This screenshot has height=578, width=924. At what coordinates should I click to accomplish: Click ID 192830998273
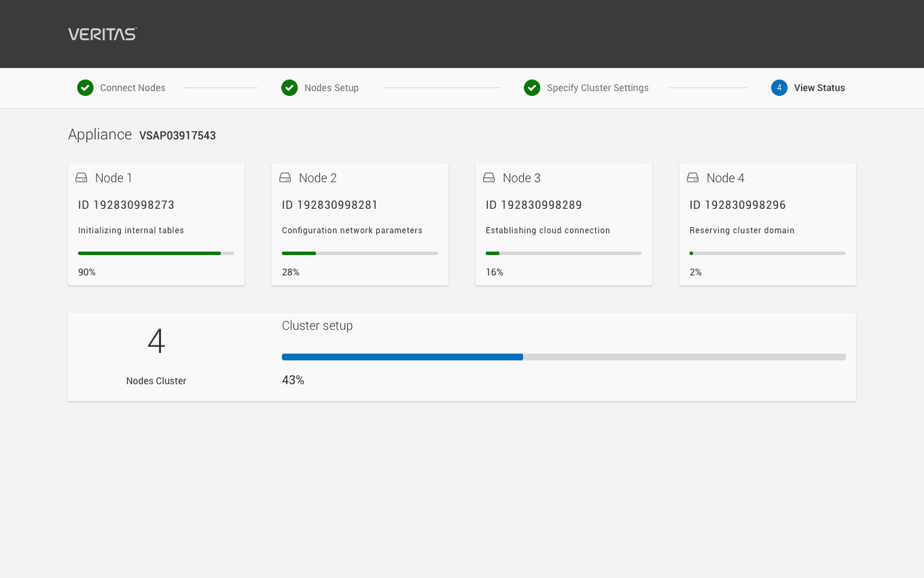click(x=126, y=205)
